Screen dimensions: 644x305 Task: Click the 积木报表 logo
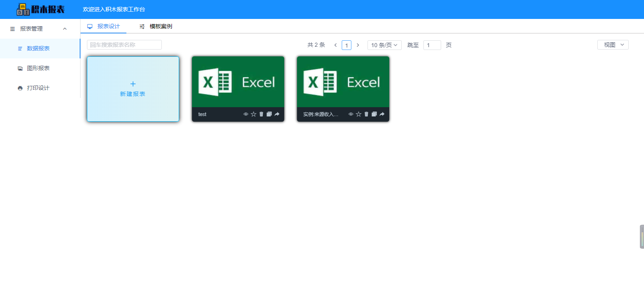pos(40,9)
